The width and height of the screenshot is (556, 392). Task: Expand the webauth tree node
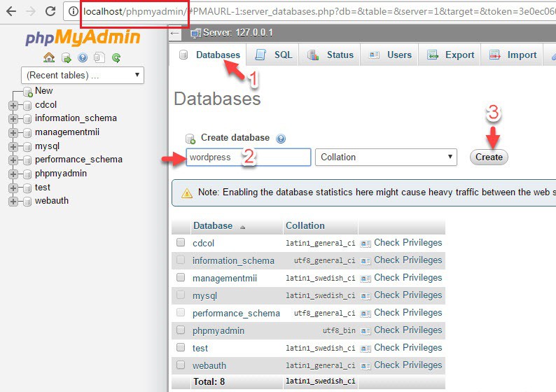[13, 202]
